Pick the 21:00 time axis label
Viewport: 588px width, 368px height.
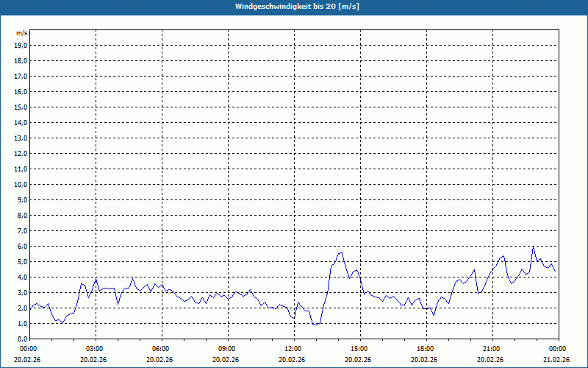tap(491, 349)
